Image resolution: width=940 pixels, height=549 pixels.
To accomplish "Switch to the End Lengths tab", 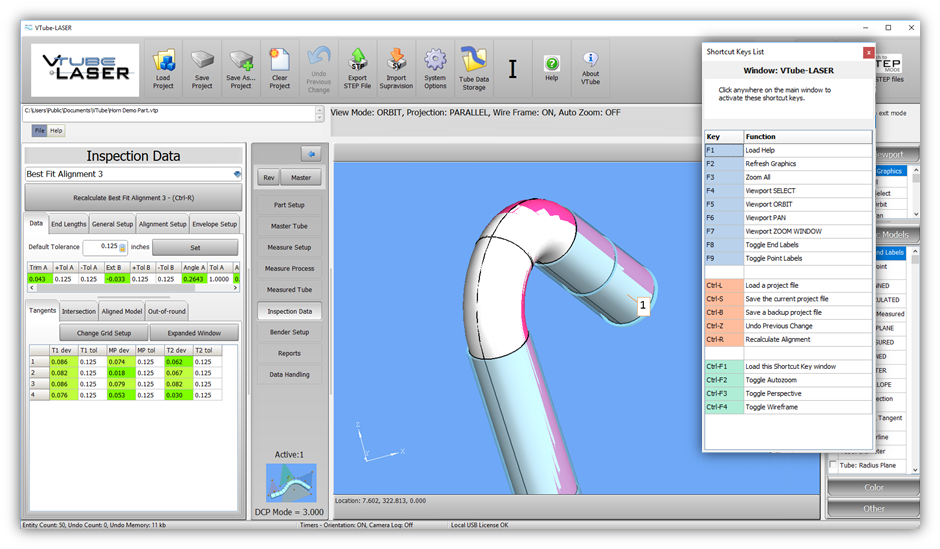I will point(68,225).
